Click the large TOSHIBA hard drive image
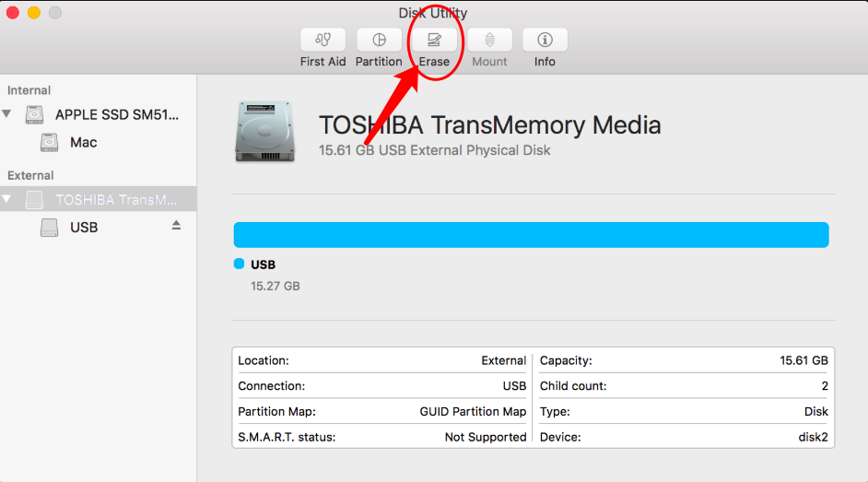 (x=264, y=131)
